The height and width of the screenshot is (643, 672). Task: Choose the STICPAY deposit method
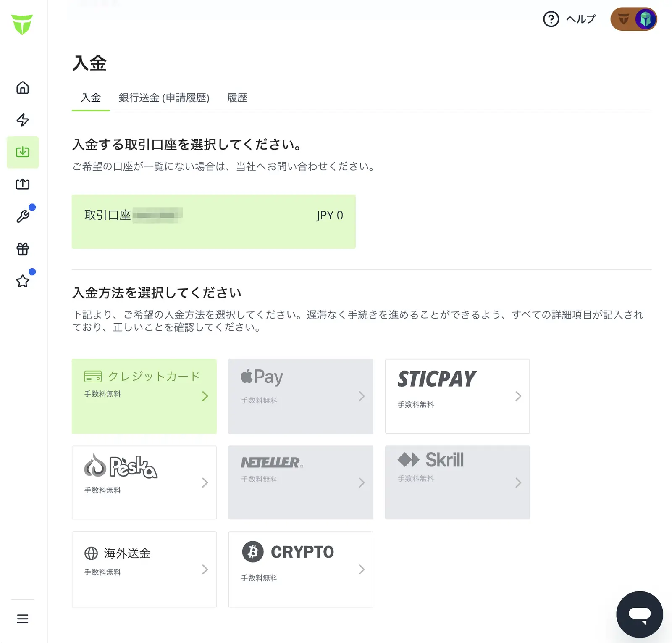[457, 396]
